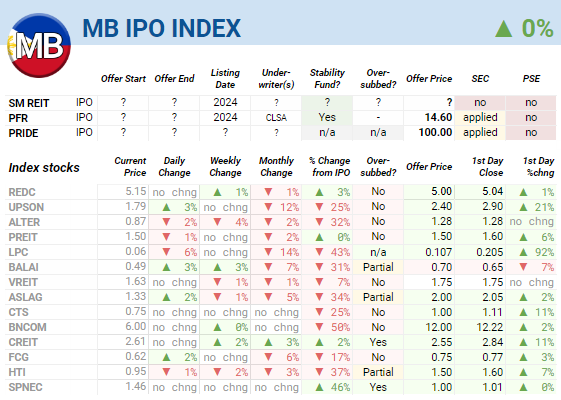The image size is (561, 400).
Task: Click CREIT's 'Yes' oversubscribed cell
Action: click(378, 342)
